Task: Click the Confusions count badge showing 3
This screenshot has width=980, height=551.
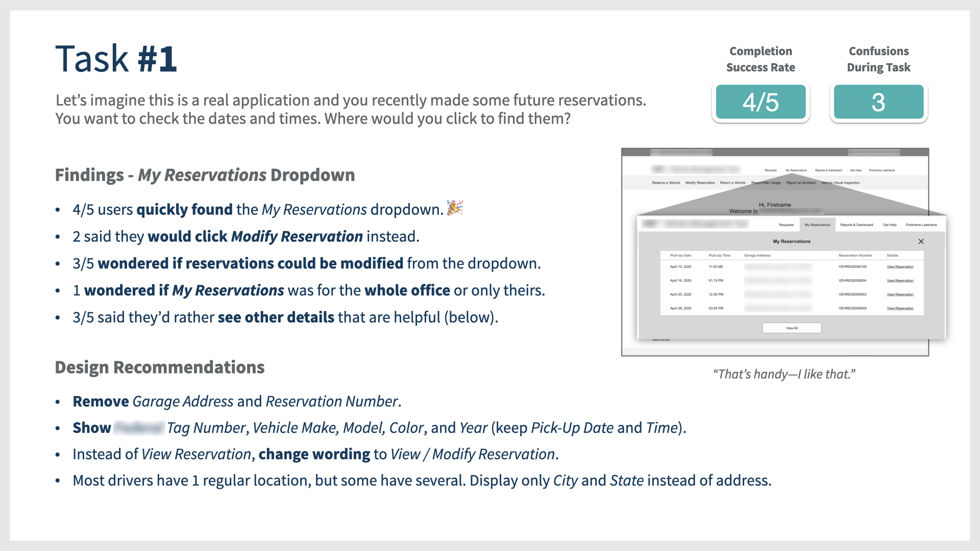Action: [878, 102]
